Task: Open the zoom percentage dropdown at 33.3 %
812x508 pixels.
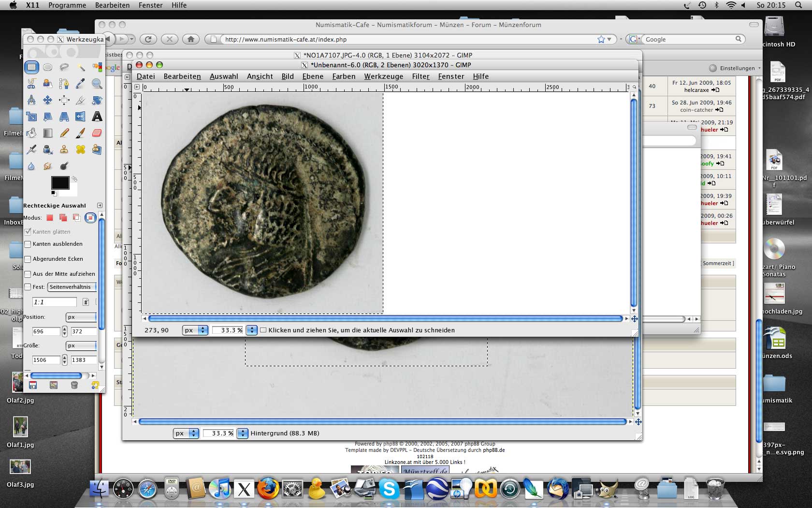Action: click(x=251, y=330)
